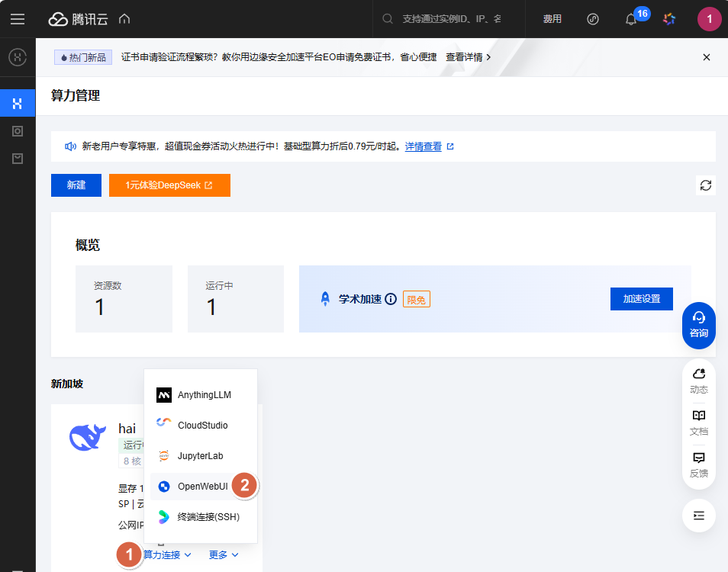Go to the console home icon
Screen dimensions: 728x572
pyautogui.click(x=124, y=19)
